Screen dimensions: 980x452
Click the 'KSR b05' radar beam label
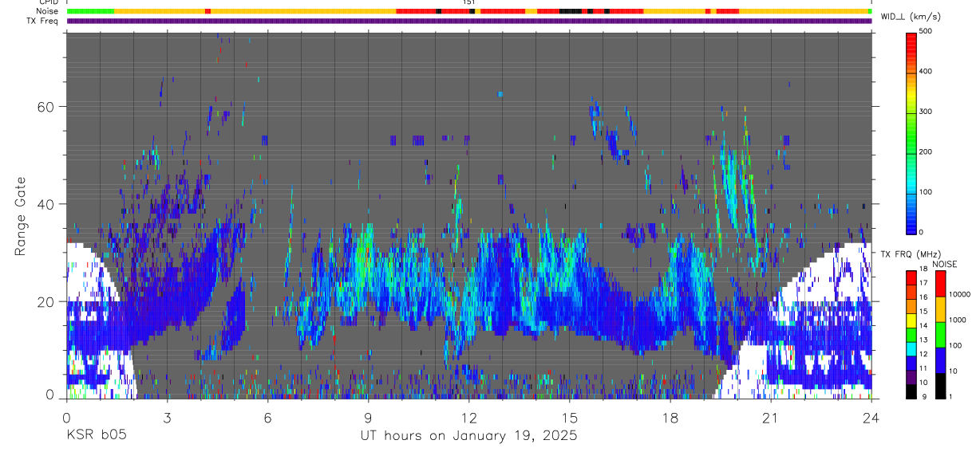tap(95, 436)
